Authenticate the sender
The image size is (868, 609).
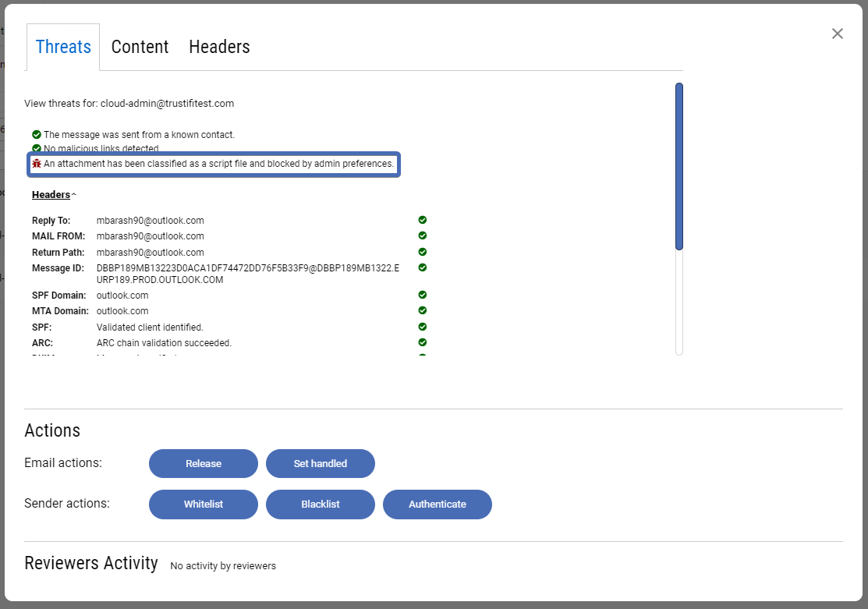click(x=437, y=505)
